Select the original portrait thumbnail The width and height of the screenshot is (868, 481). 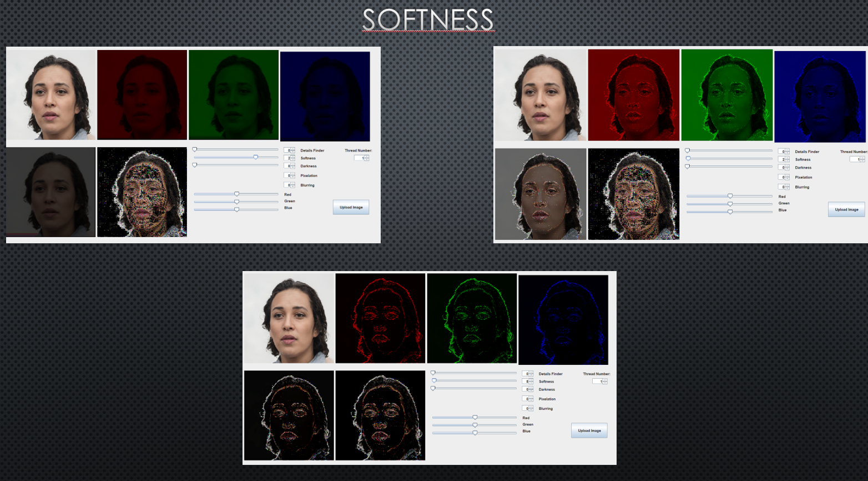[289, 318]
